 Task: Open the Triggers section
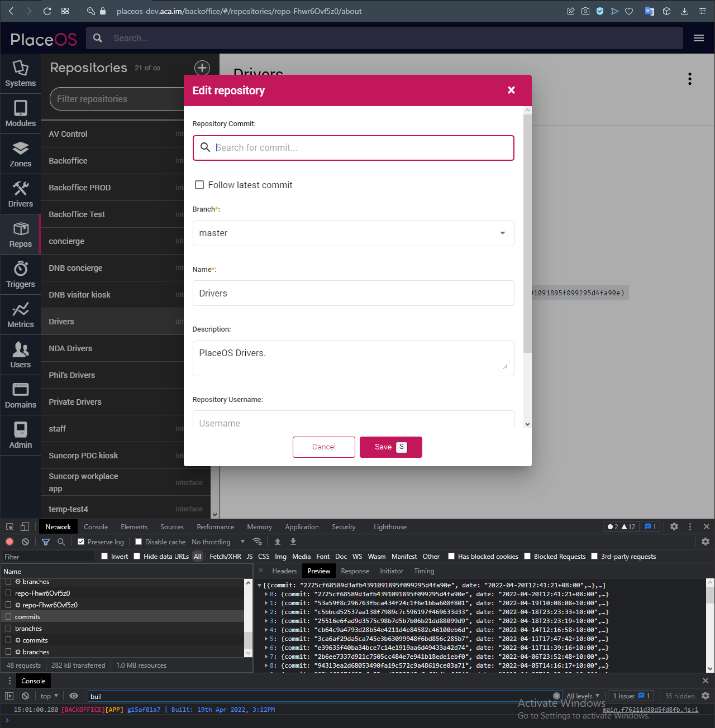pos(21,274)
